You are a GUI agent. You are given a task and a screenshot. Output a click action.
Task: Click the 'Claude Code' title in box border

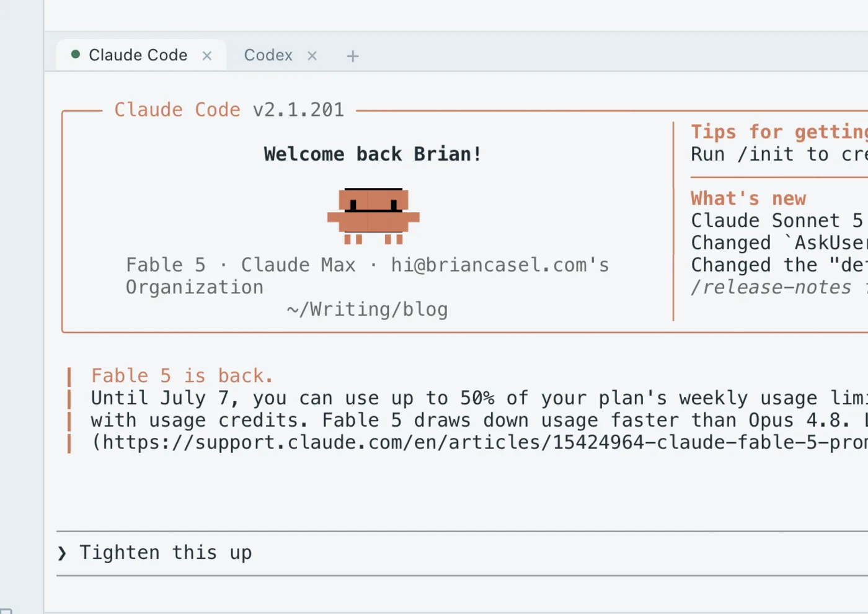[177, 110]
